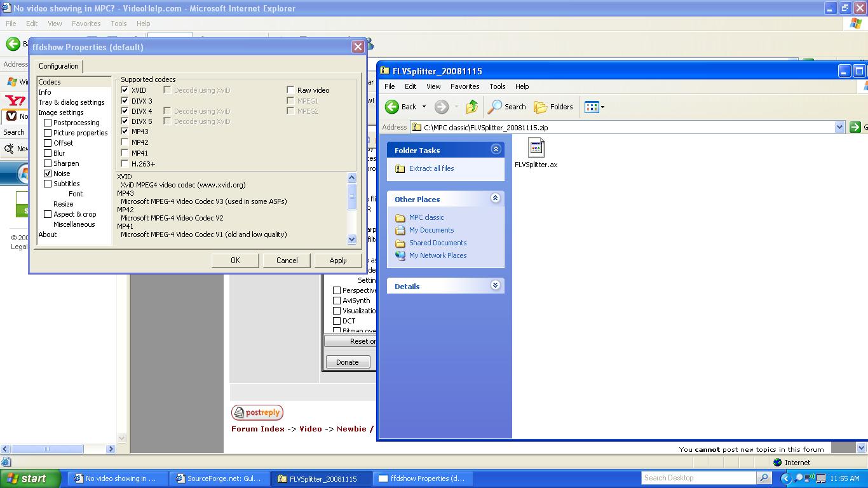Viewport: 868px width, 488px height.
Task: Click Cancel in ffdshow Properties
Action: [x=287, y=260]
